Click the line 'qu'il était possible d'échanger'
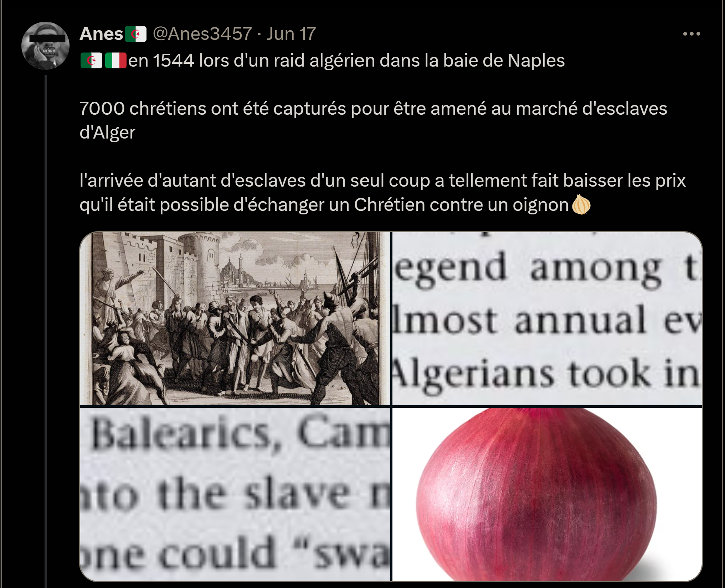This screenshot has width=725, height=588. 324,205
